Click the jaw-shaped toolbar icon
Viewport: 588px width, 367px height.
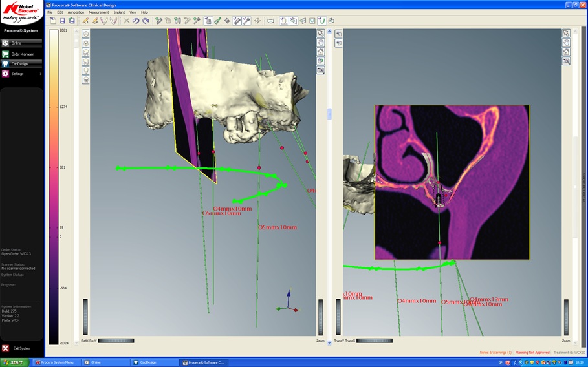coord(270,21)
